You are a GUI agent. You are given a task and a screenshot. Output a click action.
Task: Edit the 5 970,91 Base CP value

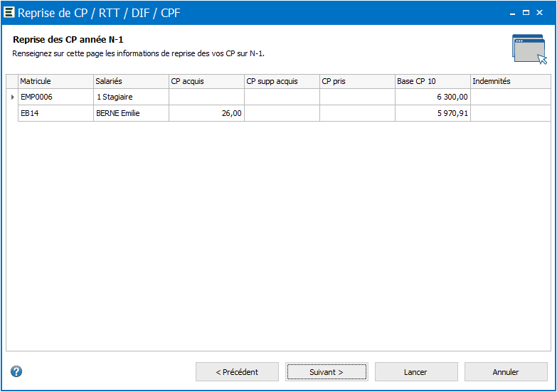point(433,113)
